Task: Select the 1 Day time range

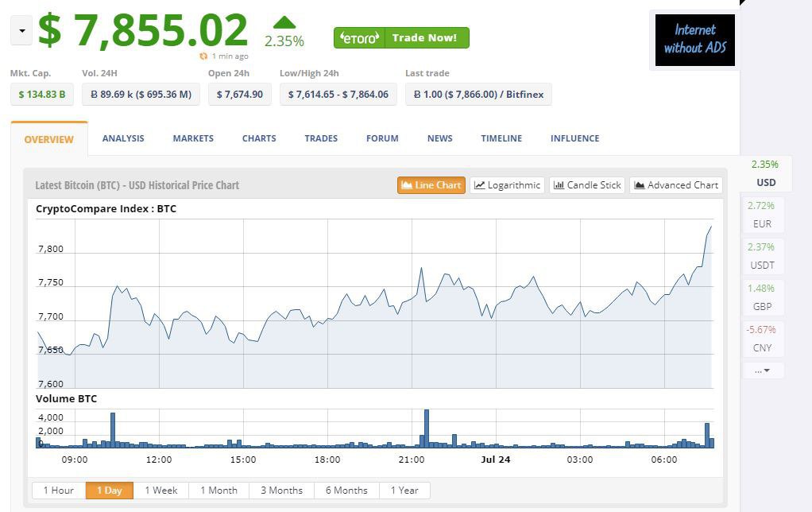Action: click(x=110, y=491)
